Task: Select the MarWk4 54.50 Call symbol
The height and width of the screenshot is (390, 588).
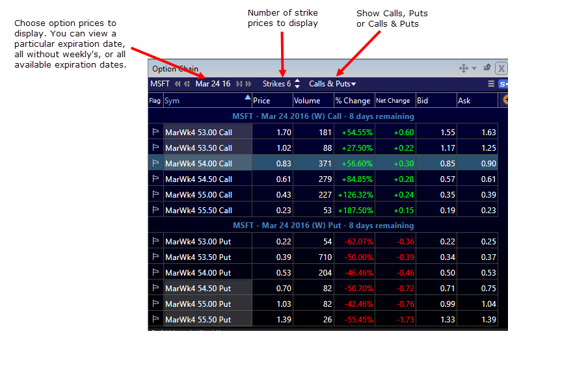Action: (x=207, y=179)
